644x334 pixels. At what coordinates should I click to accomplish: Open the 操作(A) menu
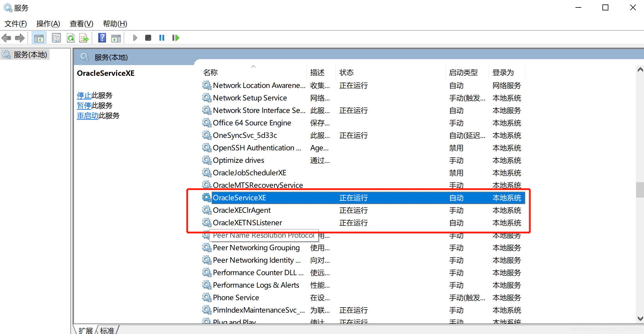click(x=48, y=24)
